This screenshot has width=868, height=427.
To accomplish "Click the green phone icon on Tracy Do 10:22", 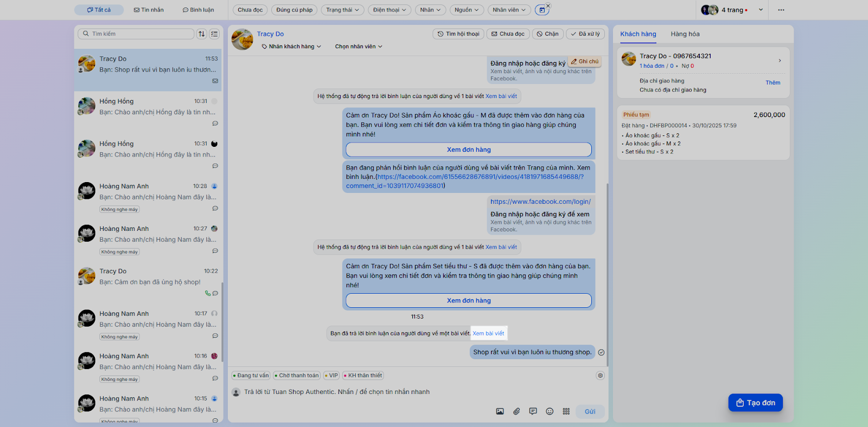I will click(208, 293).
